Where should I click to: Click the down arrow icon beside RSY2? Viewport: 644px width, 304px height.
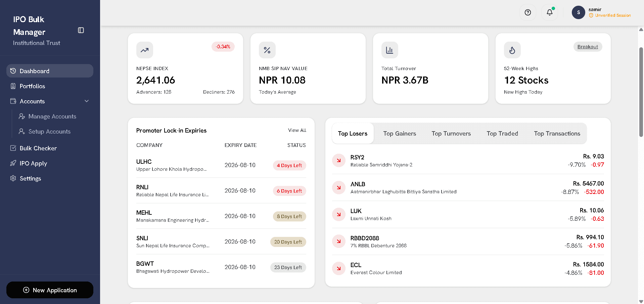pos(339,160)
